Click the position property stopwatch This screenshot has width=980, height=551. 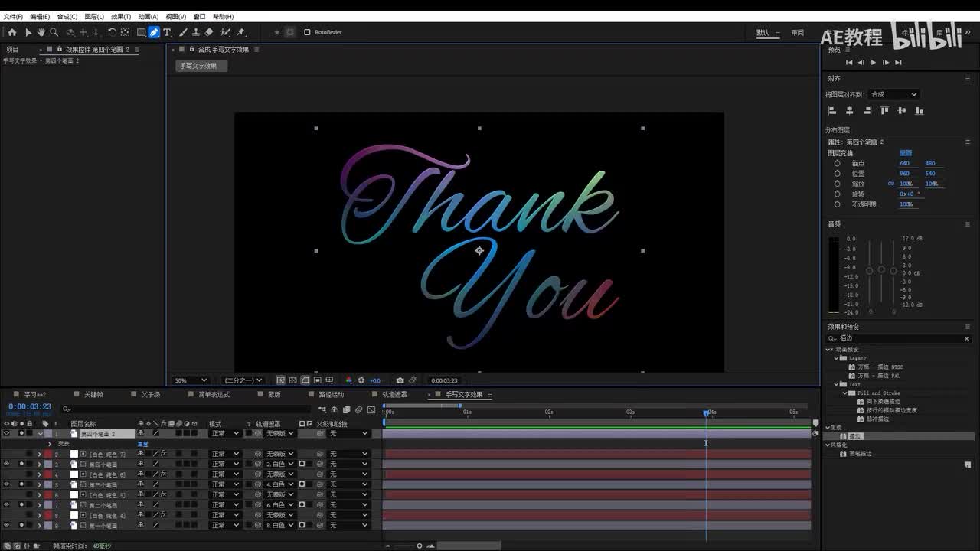[837, 174]
